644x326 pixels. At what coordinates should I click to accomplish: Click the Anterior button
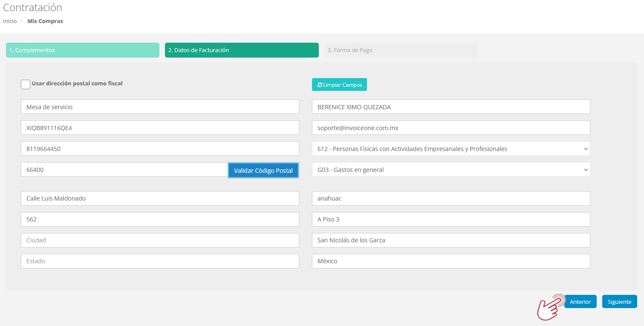[x=580, y=302]
